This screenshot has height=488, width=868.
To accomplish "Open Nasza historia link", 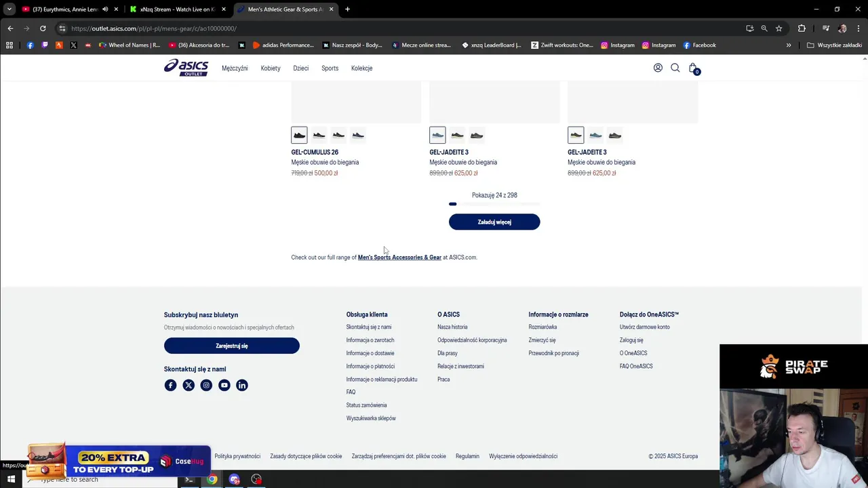I will pyautogui.click(x=452, y=327).
